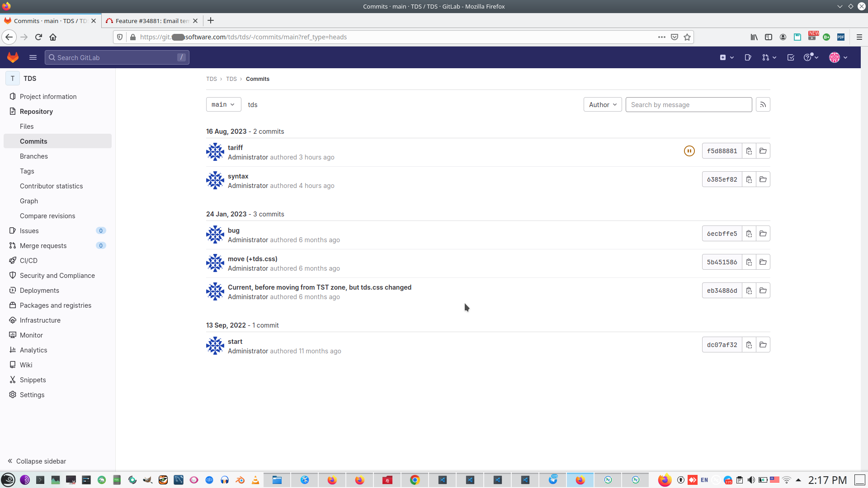Click Search by message field

coord(688,105)
